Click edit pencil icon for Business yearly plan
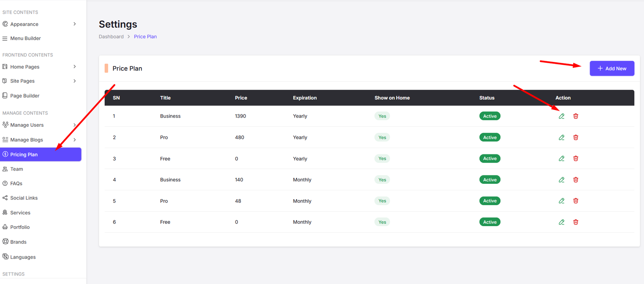 point(561,116)
